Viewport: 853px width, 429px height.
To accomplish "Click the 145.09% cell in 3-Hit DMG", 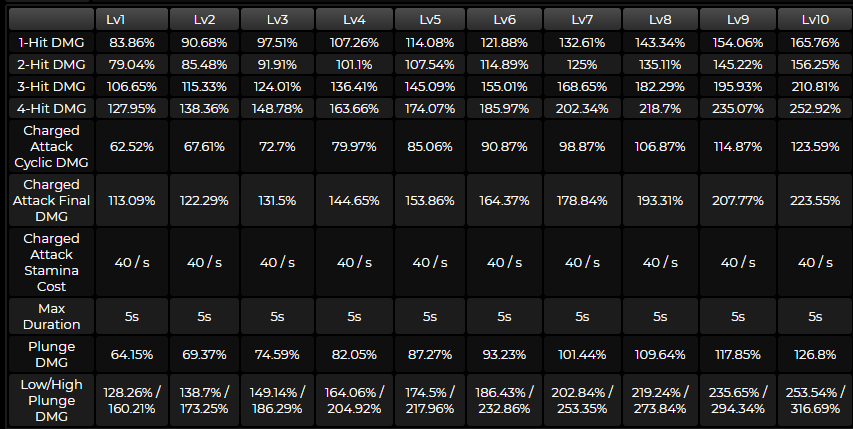I will 430,84.
